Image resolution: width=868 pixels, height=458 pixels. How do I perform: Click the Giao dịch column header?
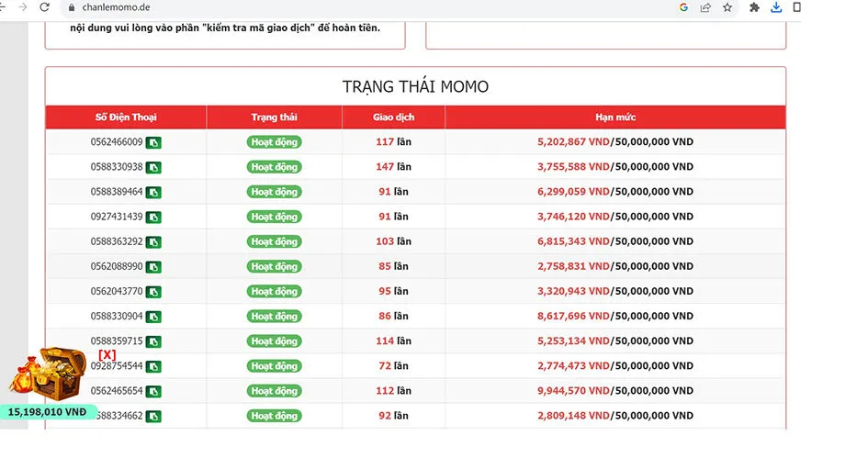[x=394, y=117]
